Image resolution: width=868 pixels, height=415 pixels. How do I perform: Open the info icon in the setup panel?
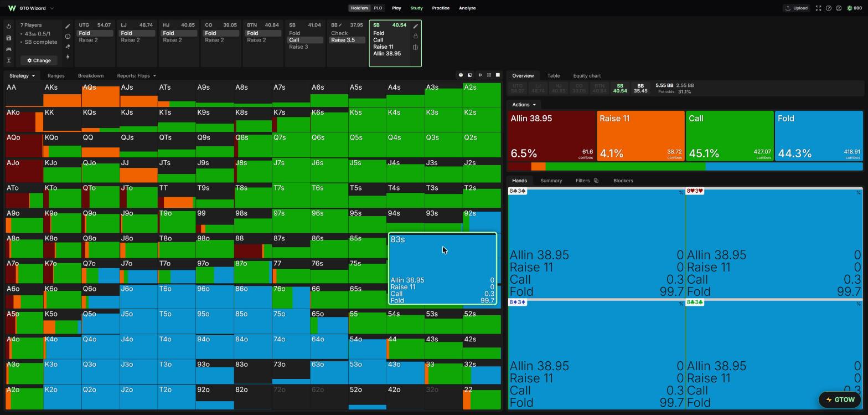[68, 37]
